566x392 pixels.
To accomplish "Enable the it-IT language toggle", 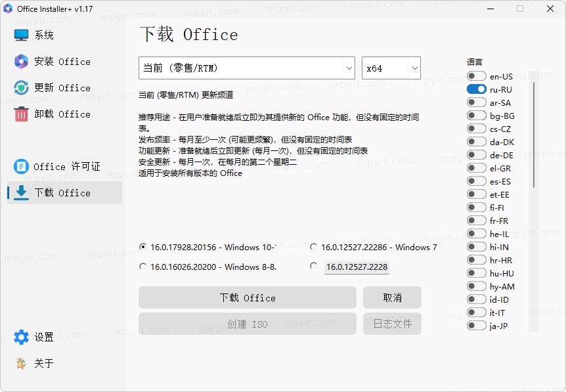I will [477, 313].
